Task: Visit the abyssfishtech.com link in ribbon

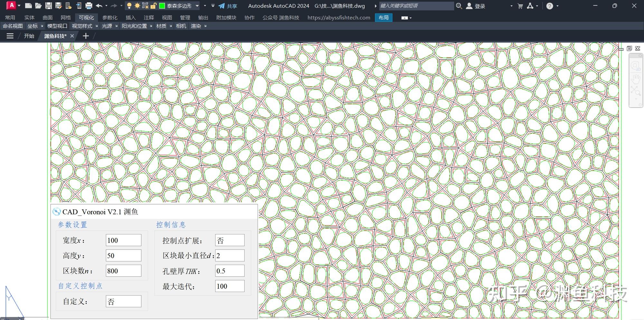Action: pos(339,18)
